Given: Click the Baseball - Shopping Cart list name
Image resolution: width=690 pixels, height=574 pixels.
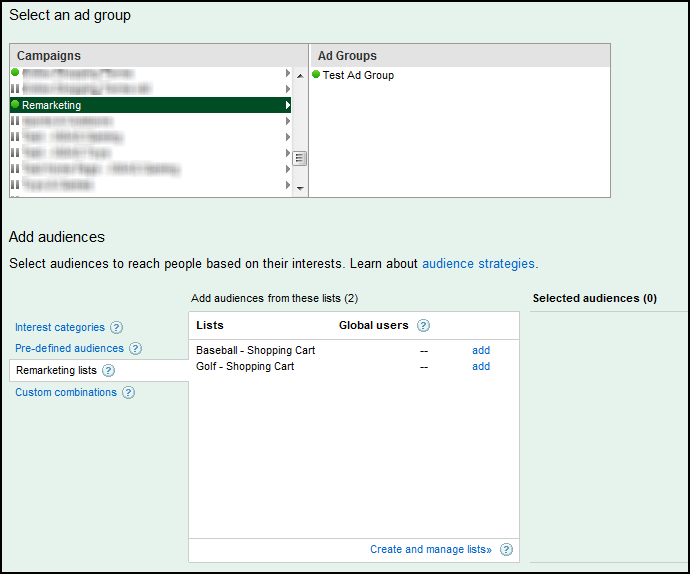Looking at the screenshot, I should pyautogui.click(x=256, y=350).
